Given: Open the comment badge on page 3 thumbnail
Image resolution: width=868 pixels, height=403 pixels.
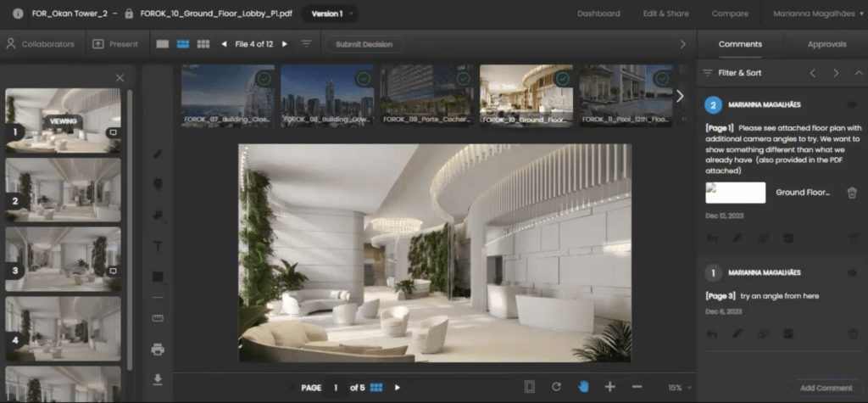Looking at the screenshot, I should [x=113, y=271].
